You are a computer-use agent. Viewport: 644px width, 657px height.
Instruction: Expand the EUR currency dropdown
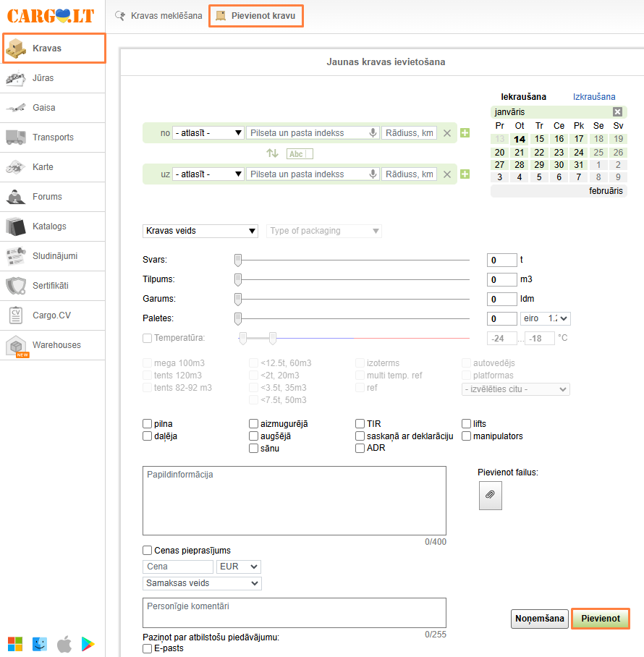(x=238, y=567)
